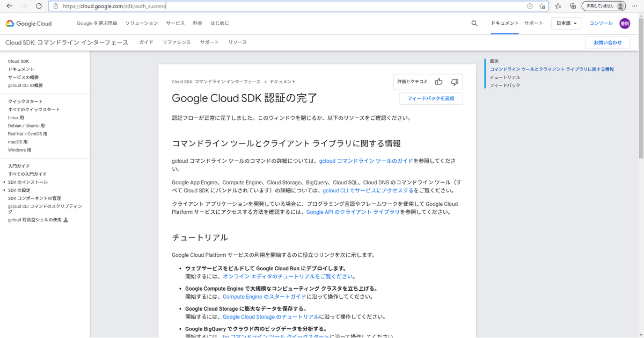Click the flask icon beside gcloud 対話型シェルの使用
644x338 pixels.
click(66, 220)
